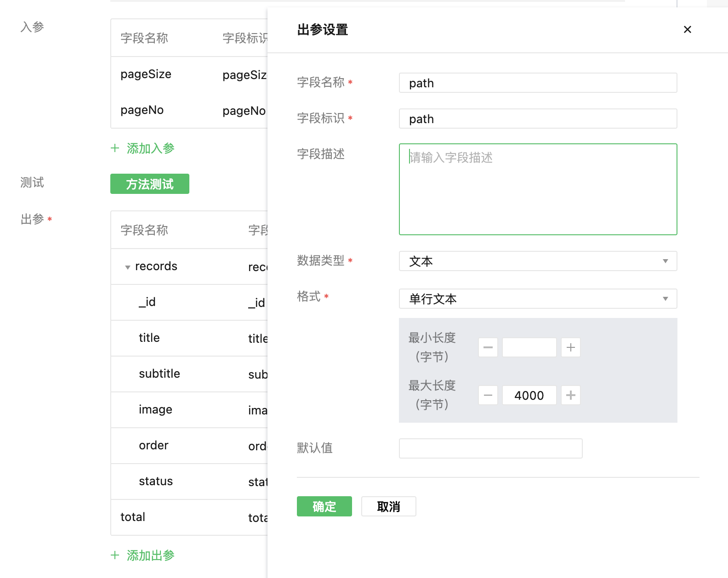Open the 格式 dropdown
Viewport: 728px width, 578px height.
(x=538, y=299)
